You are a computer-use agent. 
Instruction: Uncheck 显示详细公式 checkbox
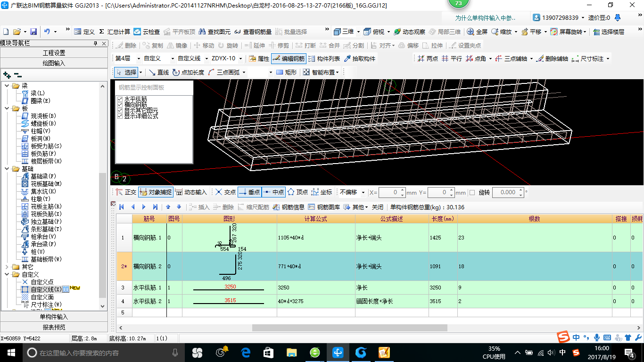tap(120, 116)
